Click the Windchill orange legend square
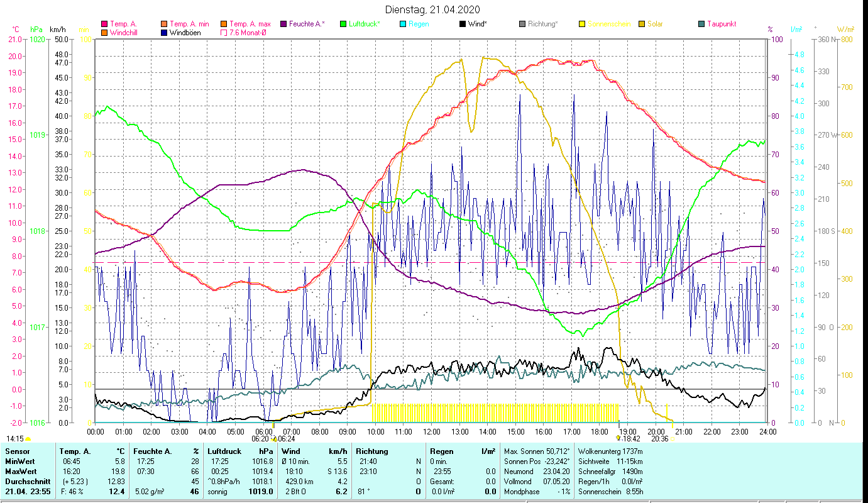868x503 pixels. pyautogui.click(x=104, y=33)
